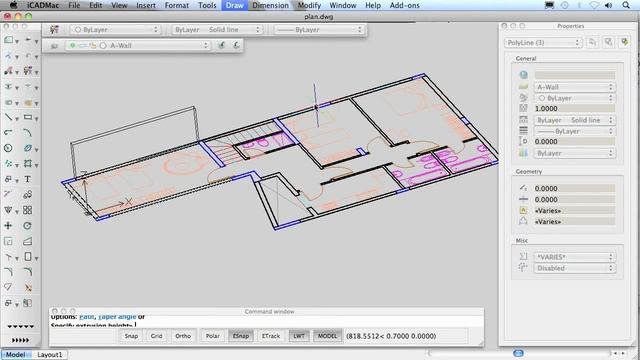640x360 pixels.
Task: Open the ByLayer color dropdown in top toolbar
Action: 116,30
